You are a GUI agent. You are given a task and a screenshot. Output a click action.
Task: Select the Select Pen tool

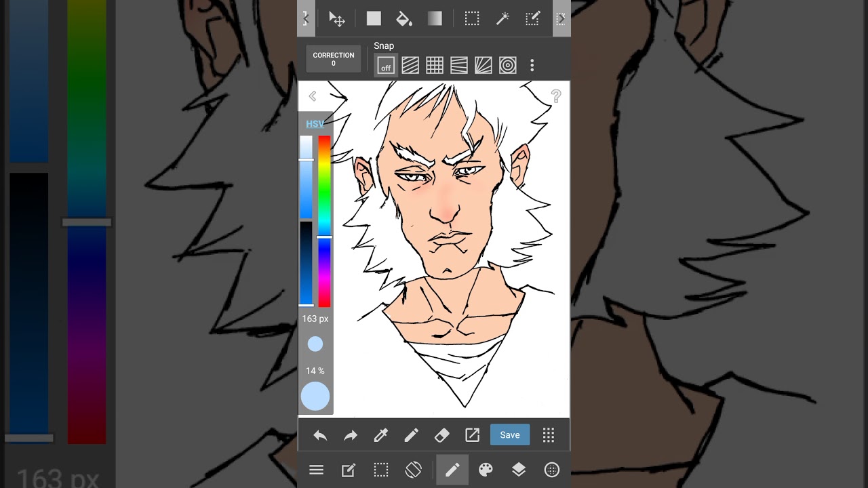(533, 19)
